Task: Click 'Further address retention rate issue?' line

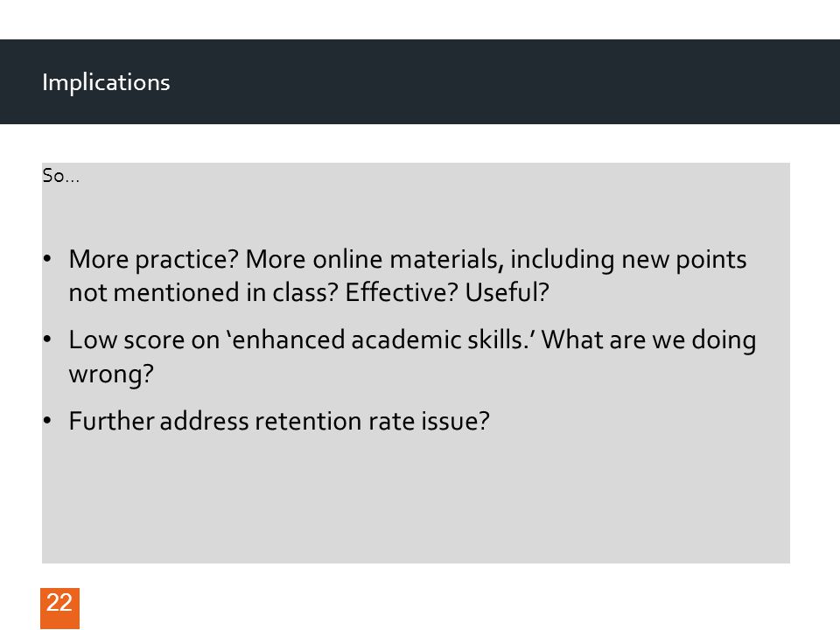Action: click(x=279, y=421)
